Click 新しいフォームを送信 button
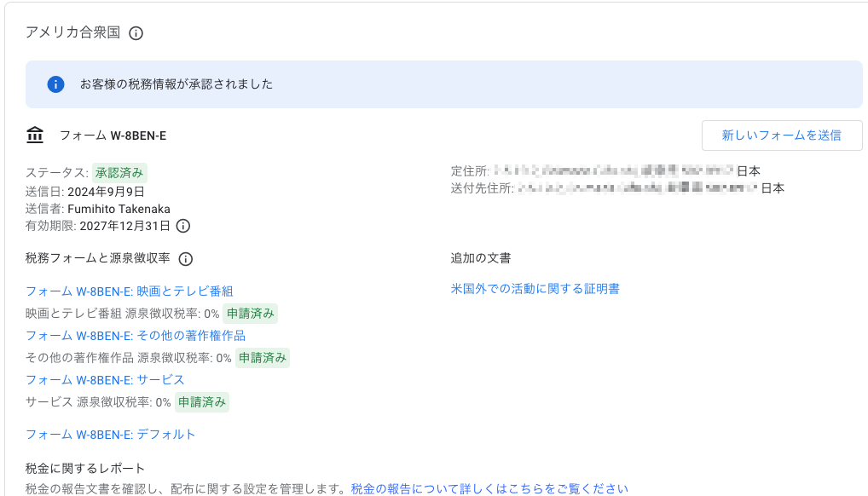868x496 pixels. coord(782,135)
